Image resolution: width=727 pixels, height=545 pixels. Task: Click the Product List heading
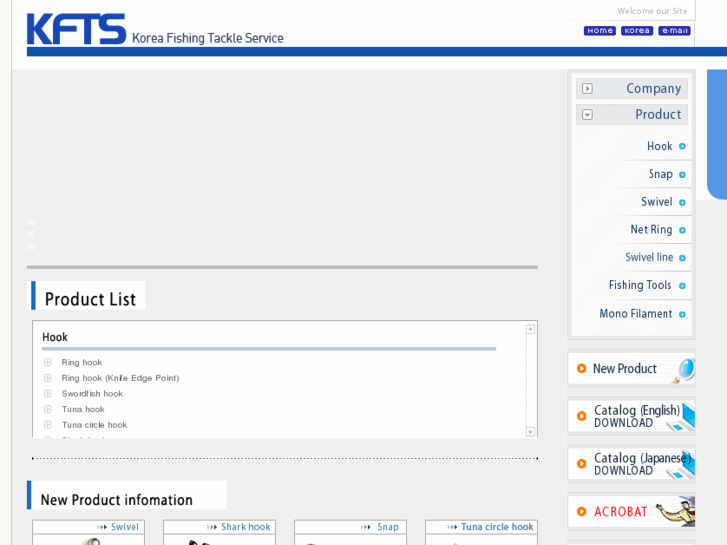tap(90, 299)
